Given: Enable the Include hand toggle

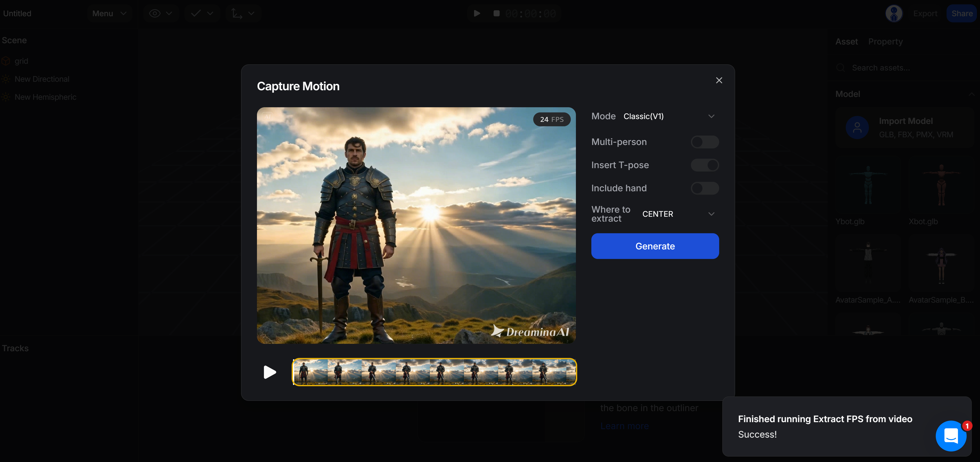Looking at the screenshot, I should [705, 188].
